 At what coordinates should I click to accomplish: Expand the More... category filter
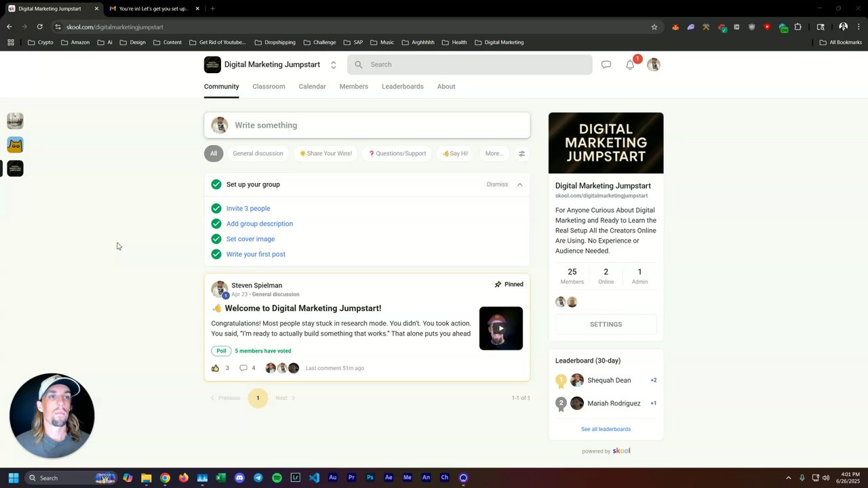click(x=494, y=154)
